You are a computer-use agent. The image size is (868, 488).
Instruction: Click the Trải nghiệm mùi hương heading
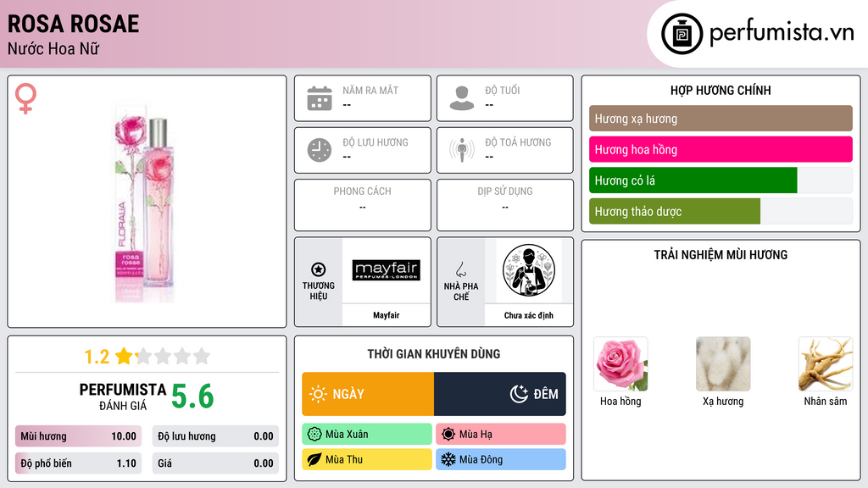721,254
